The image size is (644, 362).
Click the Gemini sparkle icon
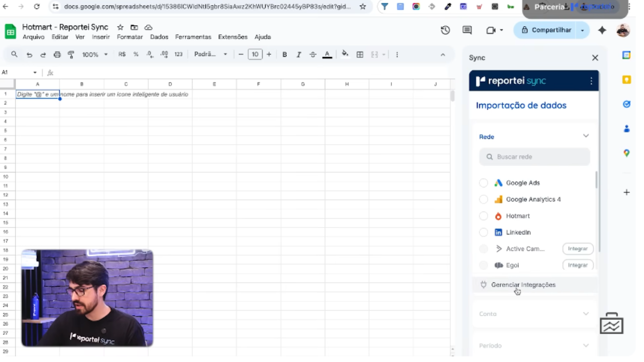click(602, 30)
